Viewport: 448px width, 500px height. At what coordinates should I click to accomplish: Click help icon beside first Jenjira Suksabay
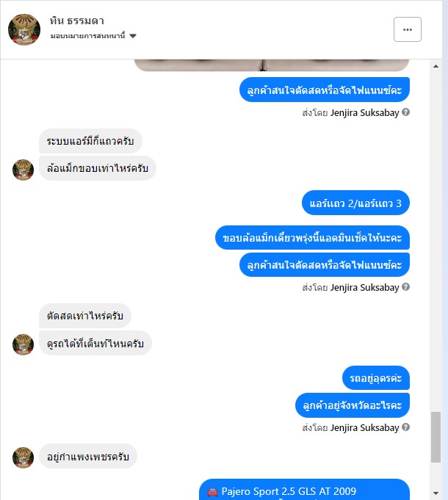point(405,112)
